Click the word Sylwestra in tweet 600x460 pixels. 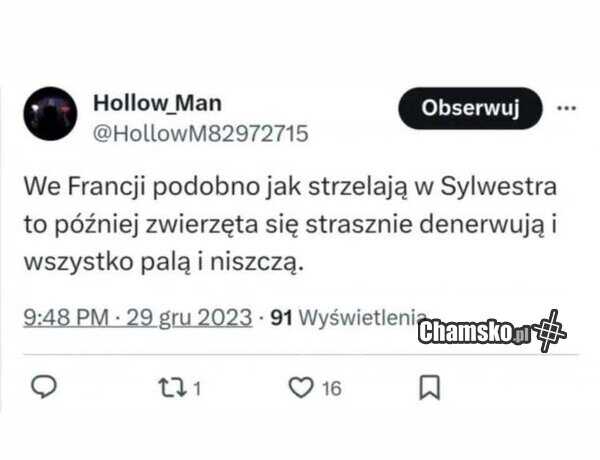pyautogui.click(x=499, y=187)
